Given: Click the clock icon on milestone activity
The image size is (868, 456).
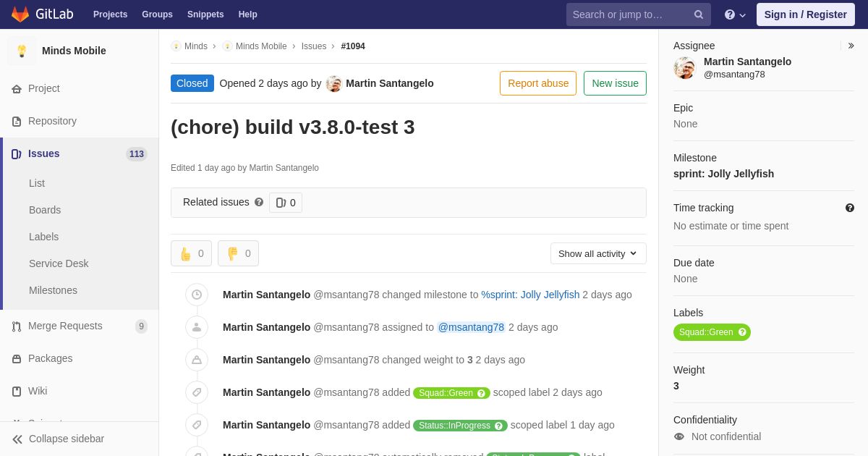Looking at the screenshot, I should (197, 295).
